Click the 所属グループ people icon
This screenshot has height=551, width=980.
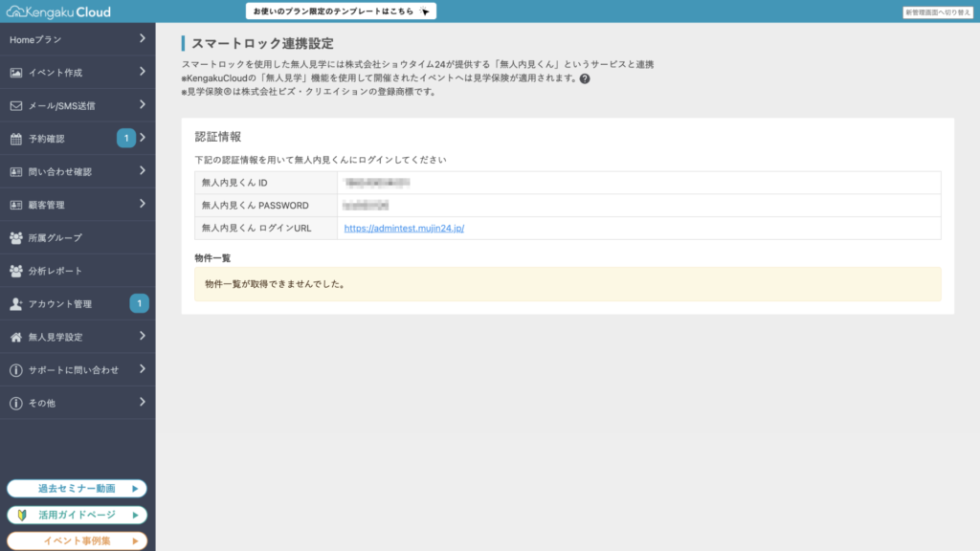click(16, 238)
